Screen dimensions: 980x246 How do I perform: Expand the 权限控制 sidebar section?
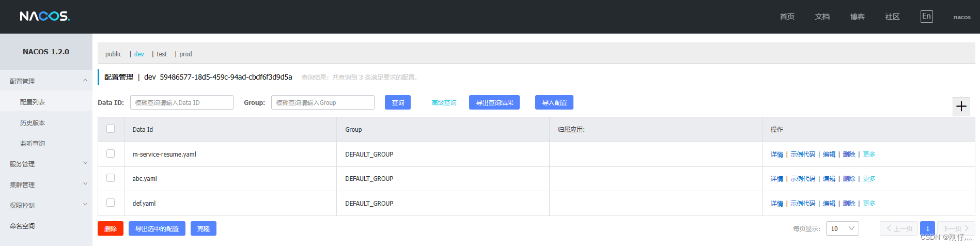point(46,205)
